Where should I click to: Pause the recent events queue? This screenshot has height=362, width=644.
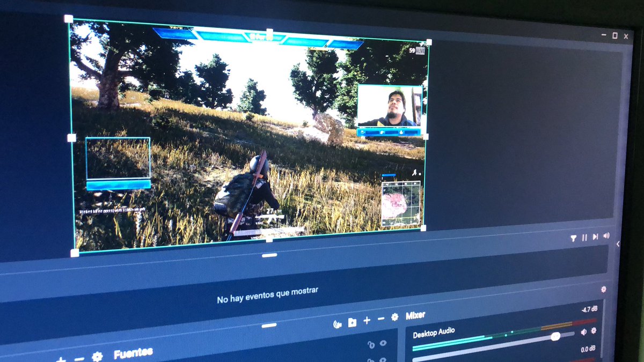pos(584,237)
